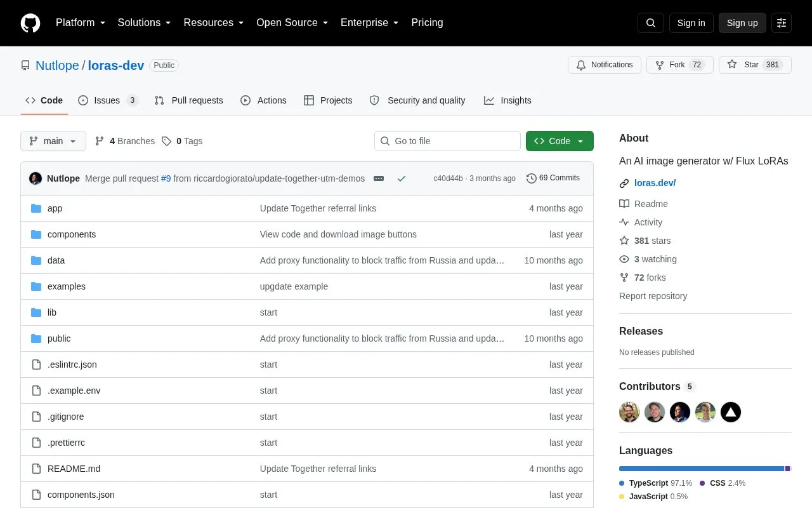View the 69 Commits history link
Viewport: 812px width, 508px height.
click(553, 178)
